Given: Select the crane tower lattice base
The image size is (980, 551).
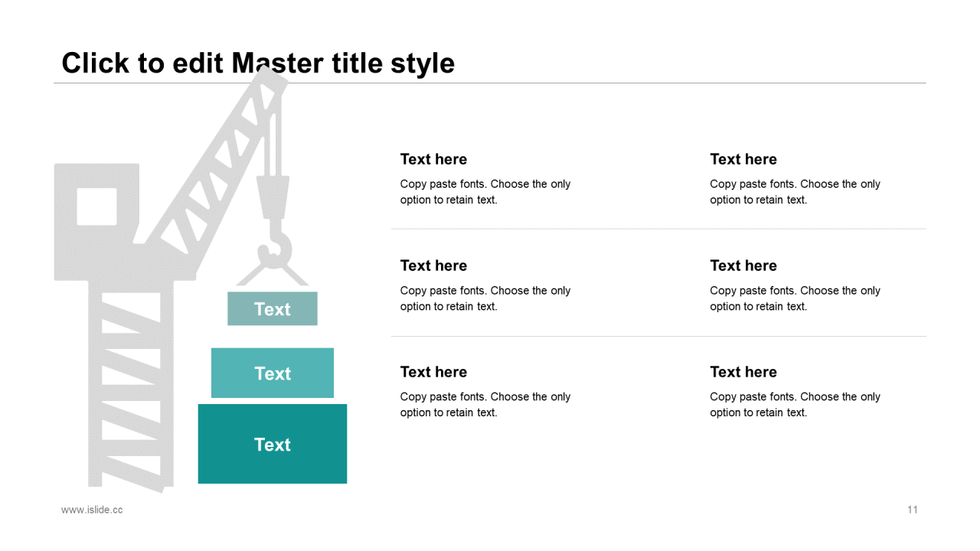Looking at the screenshot, I should [x=131, y=386].
